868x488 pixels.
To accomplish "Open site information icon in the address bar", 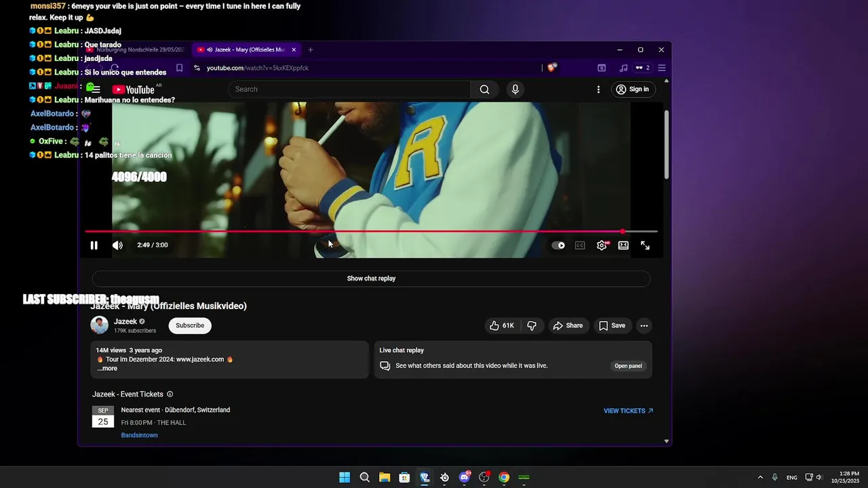I will (x=197, y=68).
